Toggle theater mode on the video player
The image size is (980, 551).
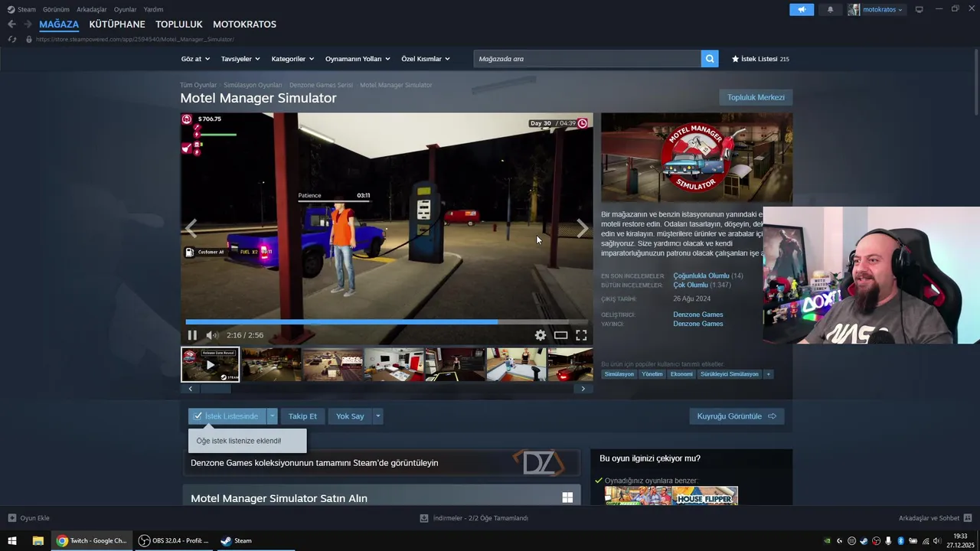(x=561, y=335)
